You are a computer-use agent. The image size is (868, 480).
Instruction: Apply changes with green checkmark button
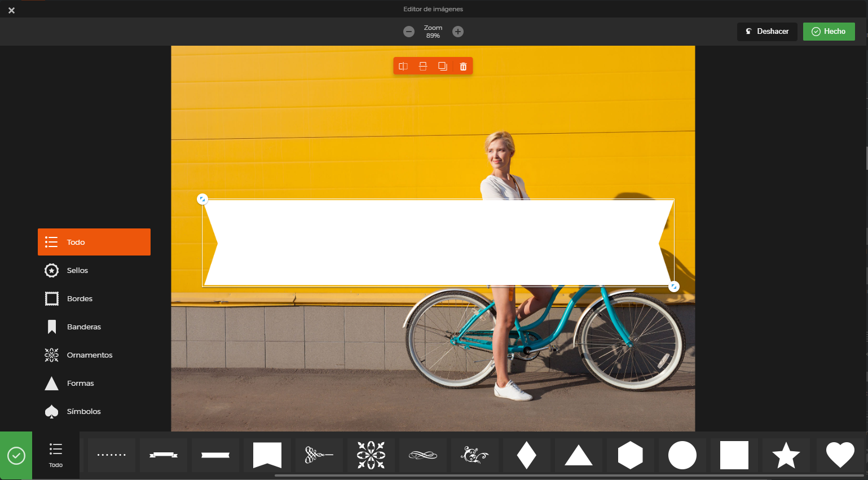[x=16, y=455]
